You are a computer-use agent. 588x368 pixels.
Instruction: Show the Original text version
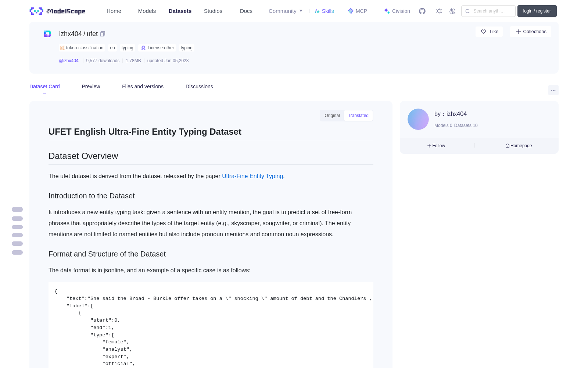pyautogui.click(x=332, y=116)
